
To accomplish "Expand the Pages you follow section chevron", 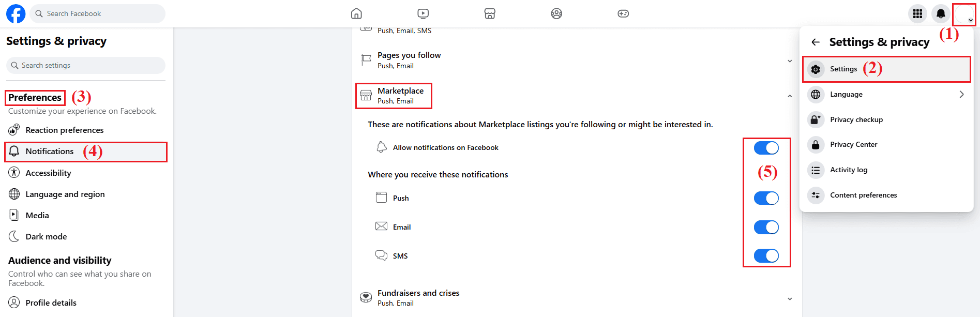I will pos(790,61).
